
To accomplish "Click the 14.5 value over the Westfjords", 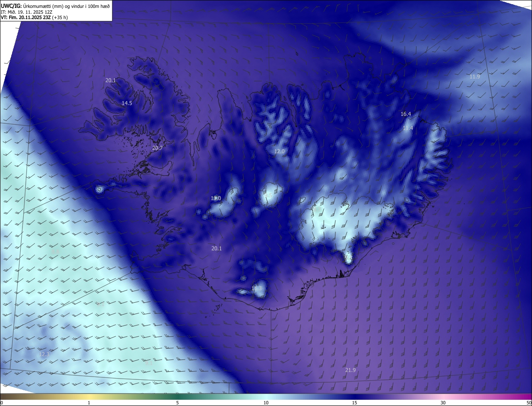I will 127,103.
